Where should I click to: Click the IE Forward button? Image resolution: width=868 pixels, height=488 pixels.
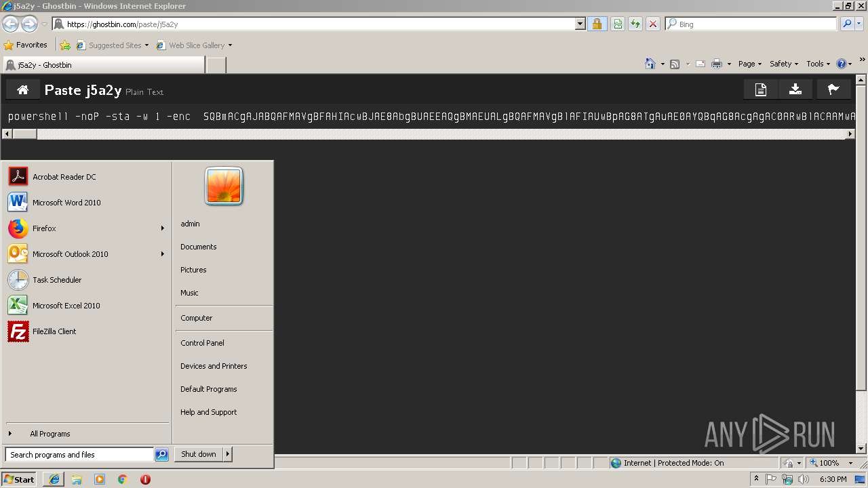click(x=29, y=24)
